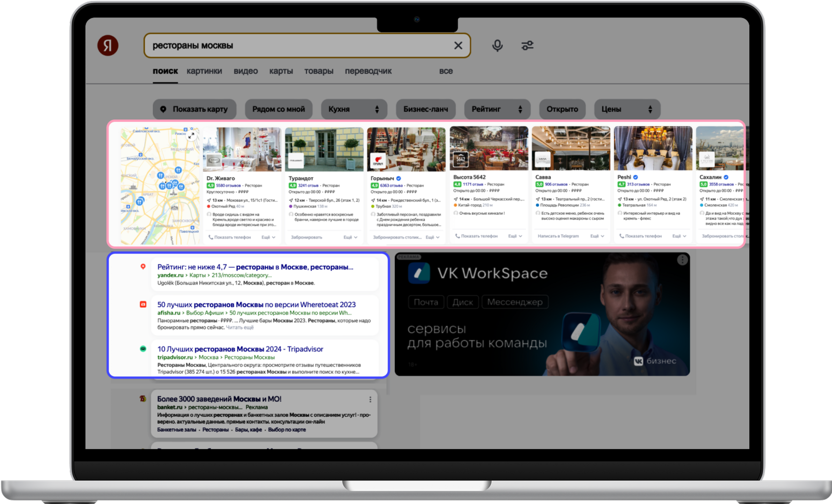Open the Сахалин restaurant title
832x504 pixels.
(711, 177)
